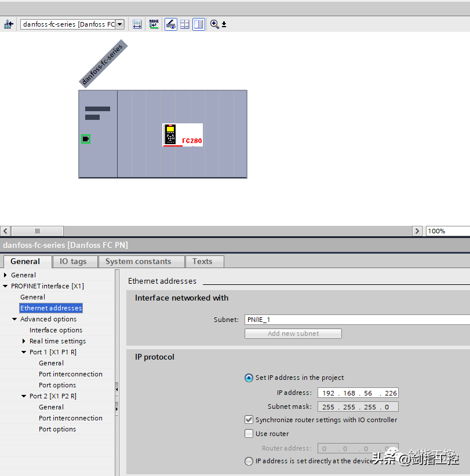470x476 pixels.
Task: Select 'Set IP address in the project'
Action: point(249,378)
